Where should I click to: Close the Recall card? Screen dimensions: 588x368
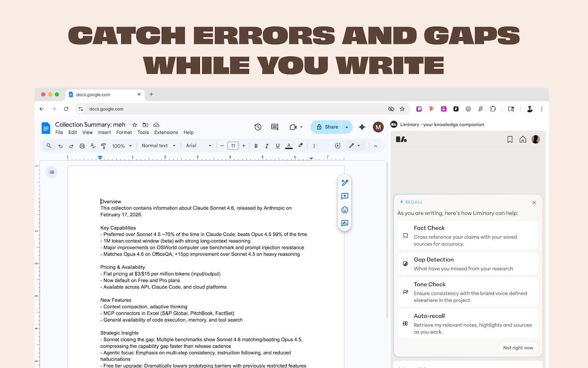pos(534,202)
